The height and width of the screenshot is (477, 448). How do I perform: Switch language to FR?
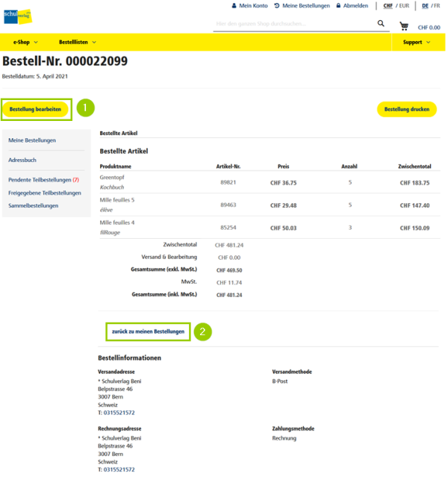[x=436, y=6]
